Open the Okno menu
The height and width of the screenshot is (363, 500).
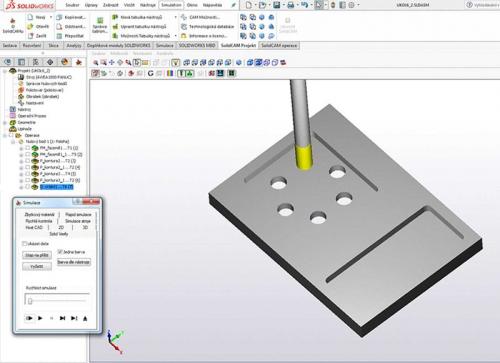192,5
